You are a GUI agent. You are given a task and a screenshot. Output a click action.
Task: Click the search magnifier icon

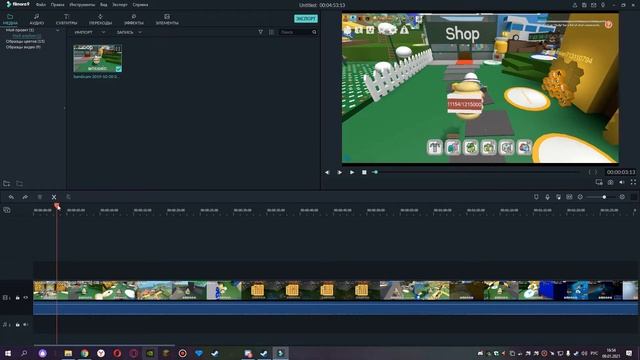(x=314, y=32)
